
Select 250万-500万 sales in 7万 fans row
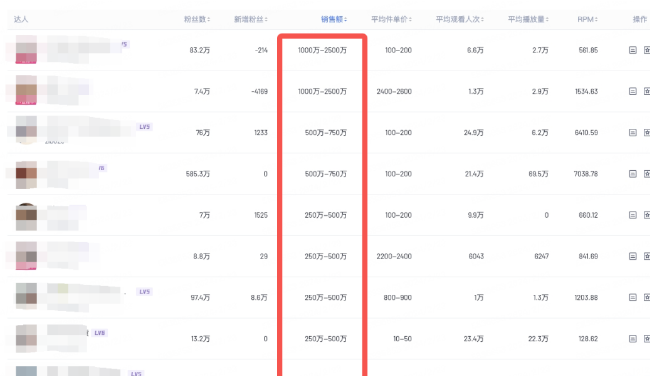coord(325,215)
